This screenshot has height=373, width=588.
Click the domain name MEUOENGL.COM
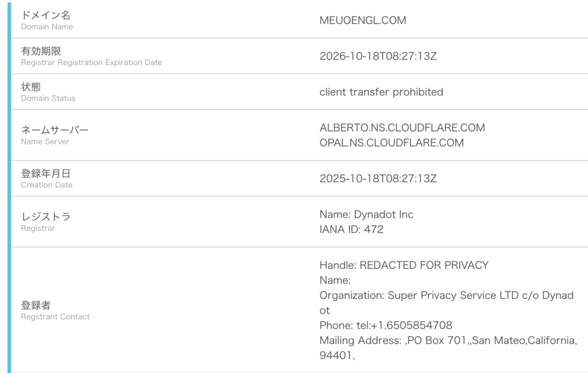pyautogui.click(x=362, y=20)
